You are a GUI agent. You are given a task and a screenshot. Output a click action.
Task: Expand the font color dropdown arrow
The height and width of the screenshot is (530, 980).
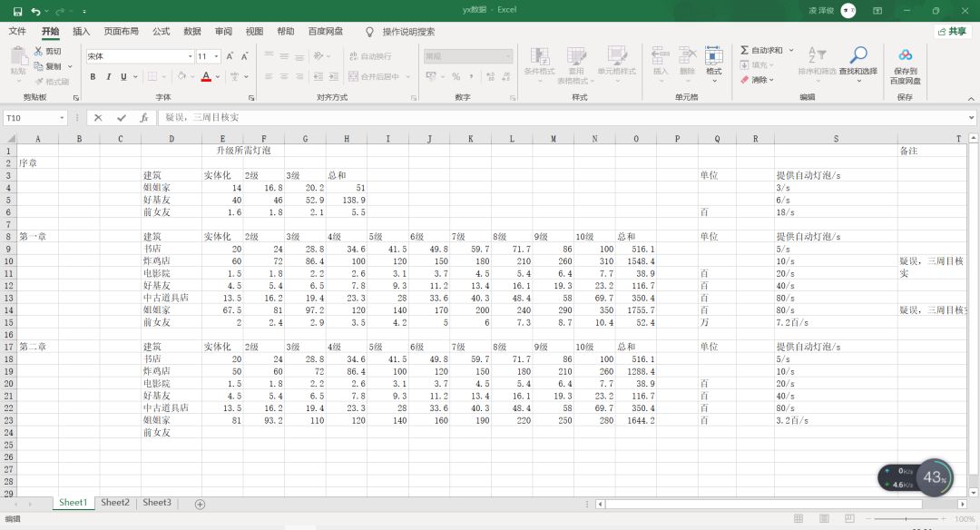pos(218,77)
